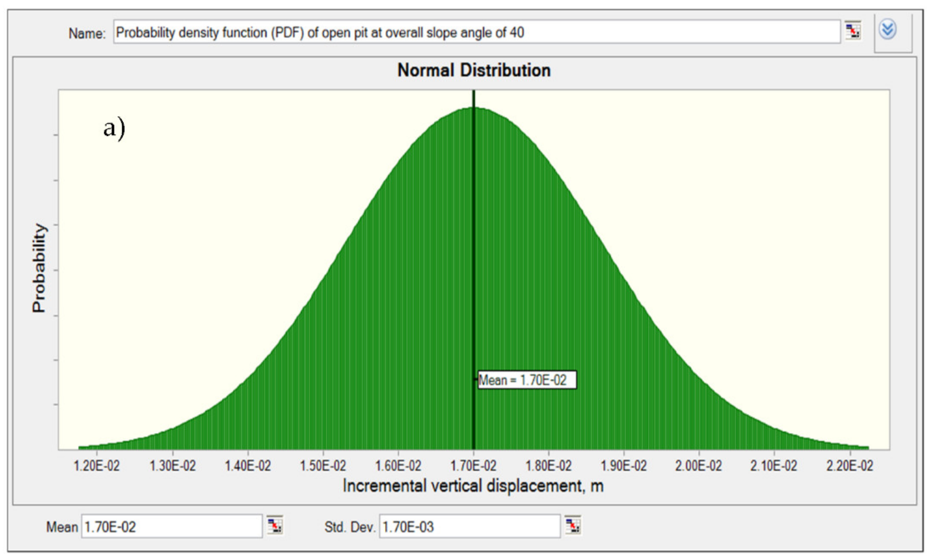Click the 1.50E-02 x-axis tick label
The image size is (936, 560).
coord(323,466)
